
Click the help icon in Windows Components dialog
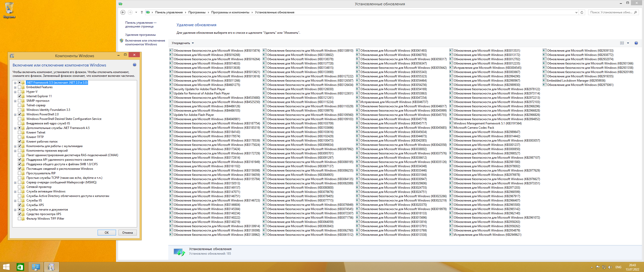point(135,65)
